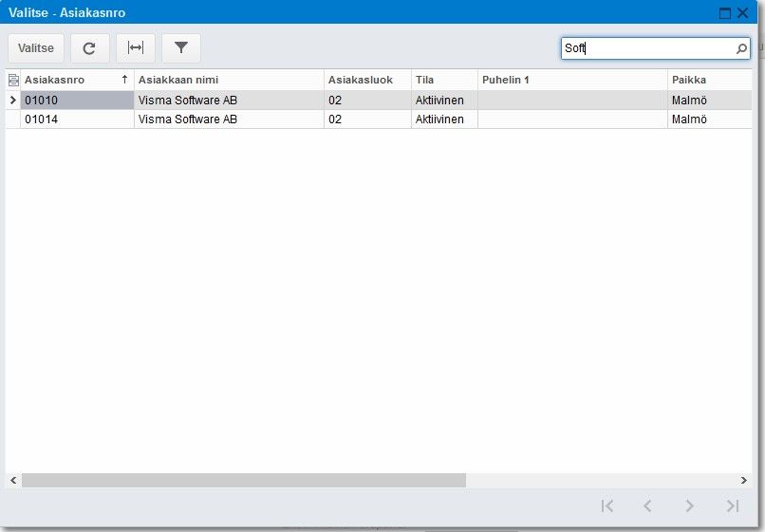Close the Valitse - Asiakasnro dialog
The width and height of the screenshot is (765, 532).
point(742,13)
